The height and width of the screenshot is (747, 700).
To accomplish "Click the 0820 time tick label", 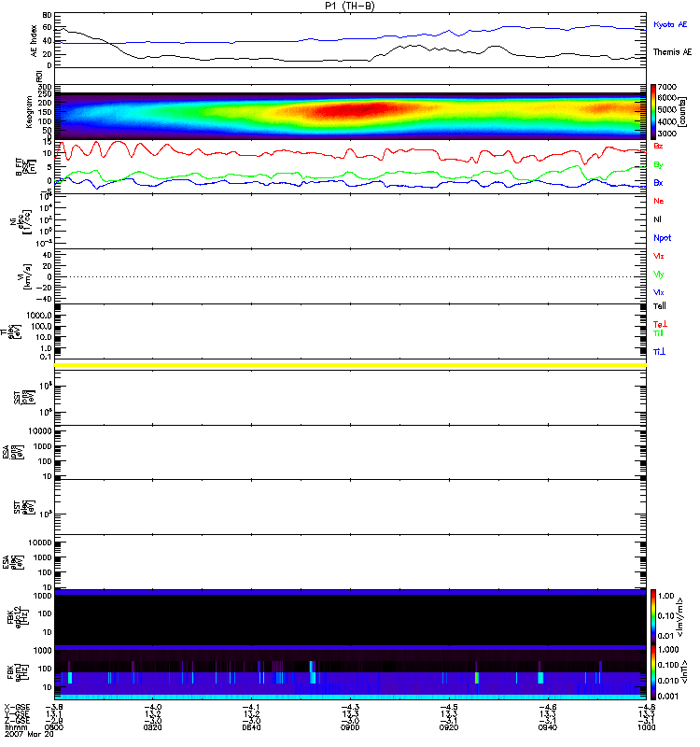I will click(x=152, y=727).
